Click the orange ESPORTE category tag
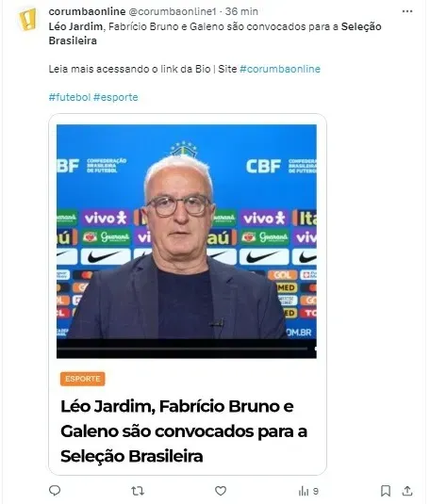430x504 pixels. pos(82,379)
